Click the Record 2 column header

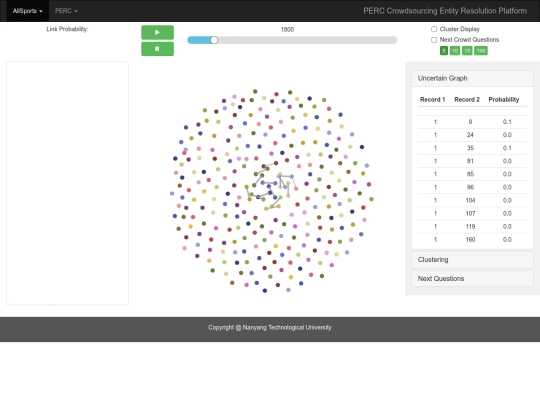point(467,100)
